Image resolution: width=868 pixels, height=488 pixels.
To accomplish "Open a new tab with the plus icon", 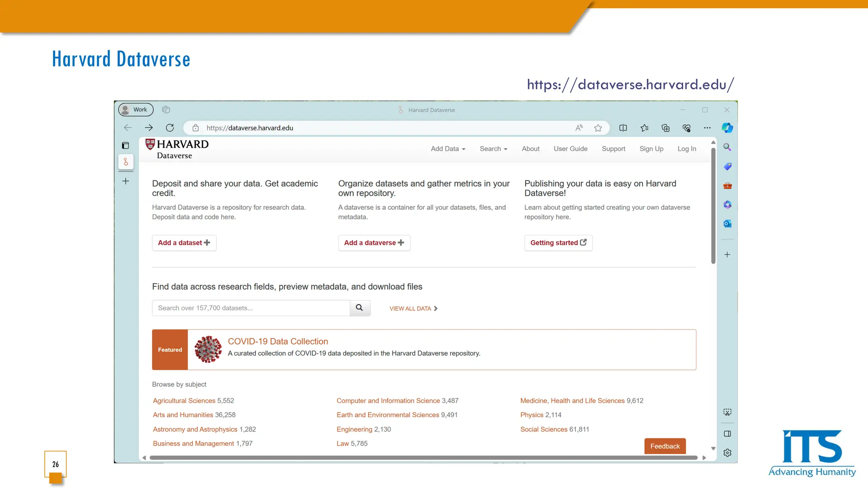I will 126,181.
